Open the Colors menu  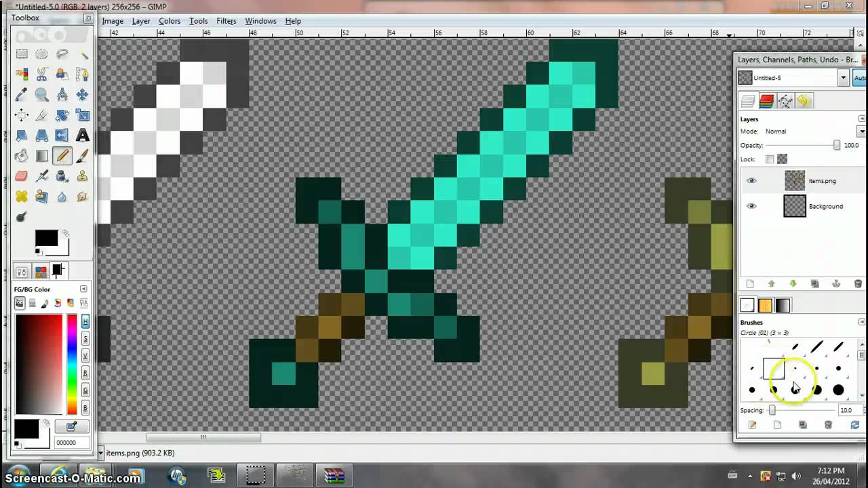[x=170, y=21]
